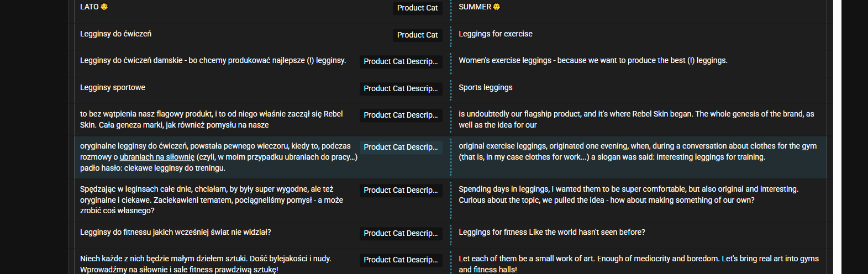The width and height of the screenshot is (868, 274).
Task: Edit the 'Sports leggings' translation field
Action: pyautogui.click(x=638, y=87)
